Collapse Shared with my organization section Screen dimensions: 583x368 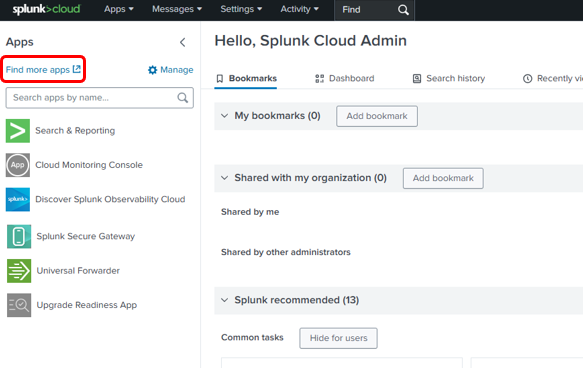[x=224, y=178]
